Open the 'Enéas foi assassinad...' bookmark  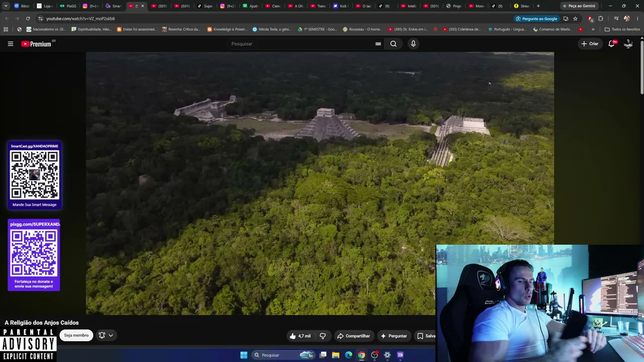137,29
